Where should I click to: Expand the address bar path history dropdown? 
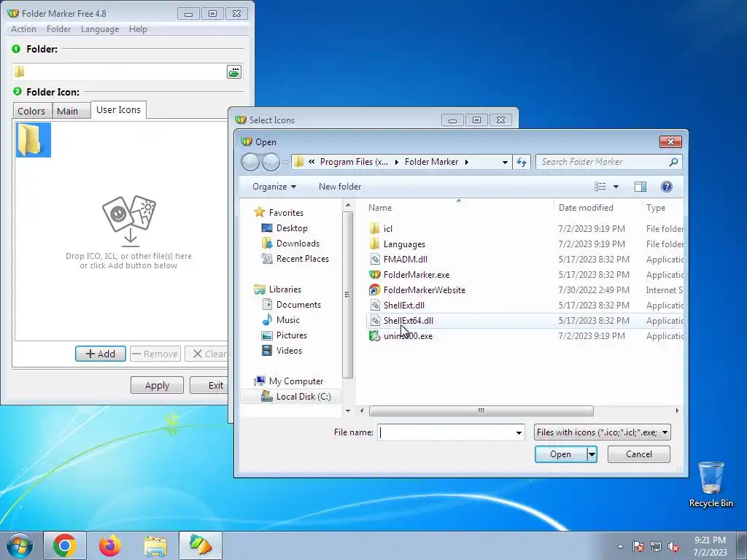point(505,163)
